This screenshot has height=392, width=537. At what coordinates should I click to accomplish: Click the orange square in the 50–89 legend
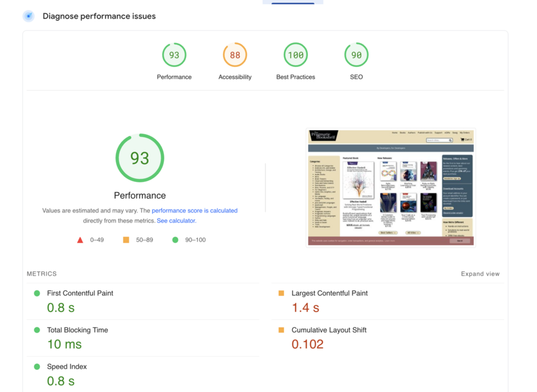[x=126, y=239]
